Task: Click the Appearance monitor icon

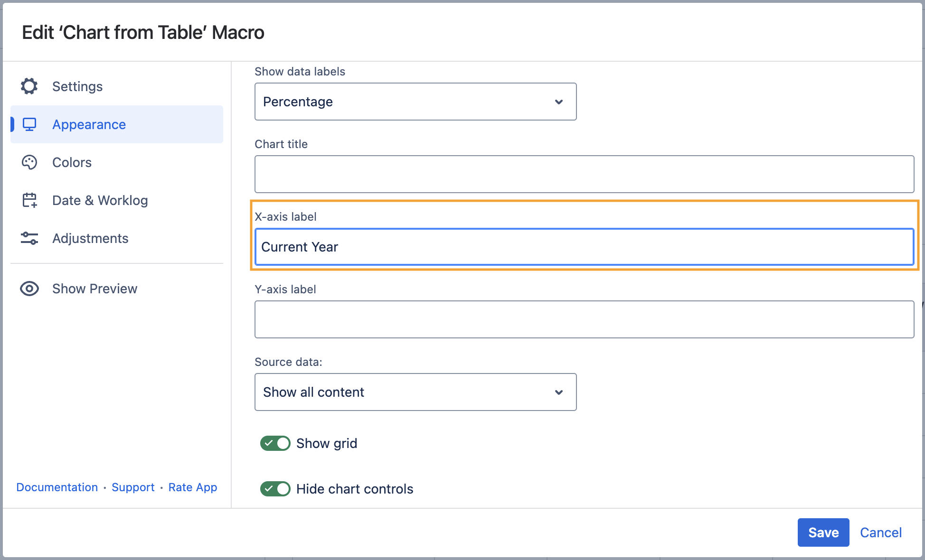Action: tap(29, 124)
